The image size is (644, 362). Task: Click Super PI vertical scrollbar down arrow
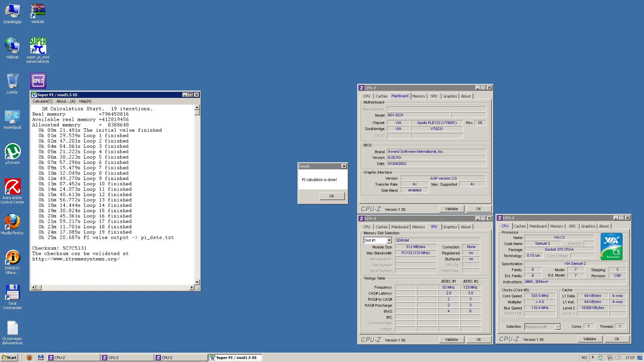coord(197,282)
